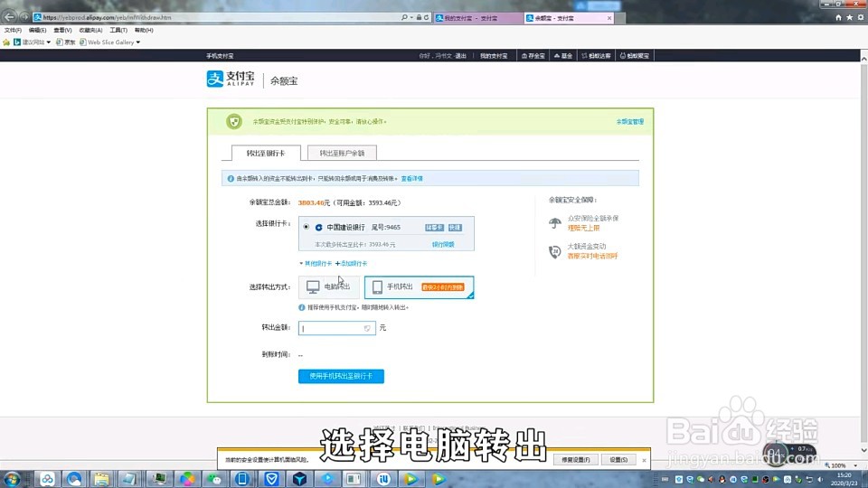Close the security notification bar

tap(644, 460)
